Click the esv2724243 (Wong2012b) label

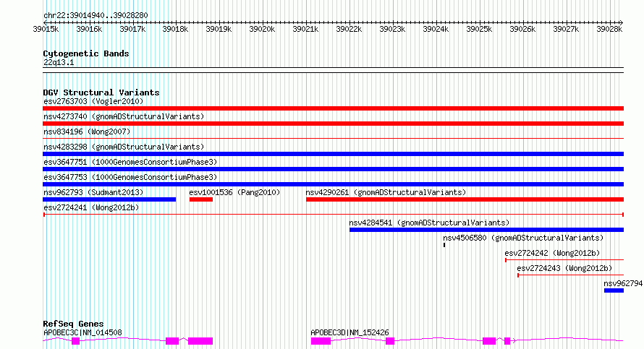[x=564, y=268]
